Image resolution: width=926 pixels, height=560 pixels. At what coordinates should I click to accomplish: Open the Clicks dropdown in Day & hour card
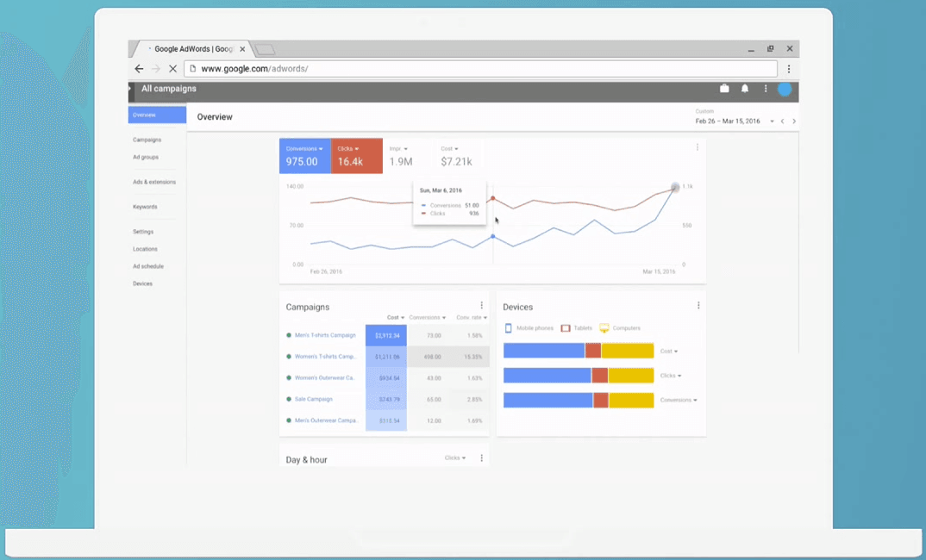click(454, 458)
